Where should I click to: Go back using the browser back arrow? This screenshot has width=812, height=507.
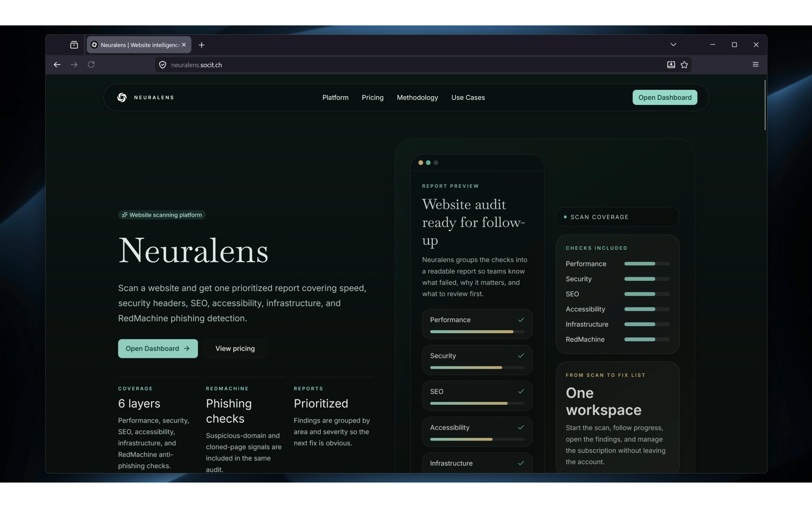pyautogui.click(x=57, y=65)
